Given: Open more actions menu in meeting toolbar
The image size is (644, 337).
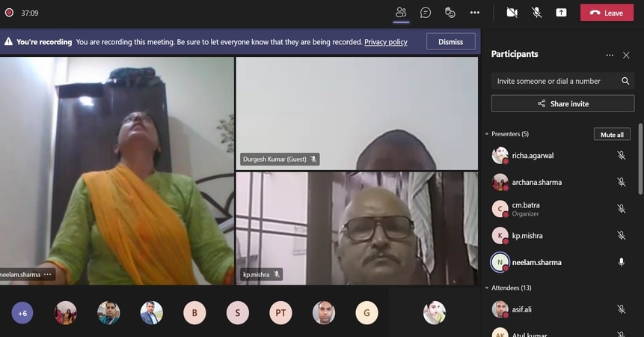Looking at the screenshot, I should pos(475,13).
